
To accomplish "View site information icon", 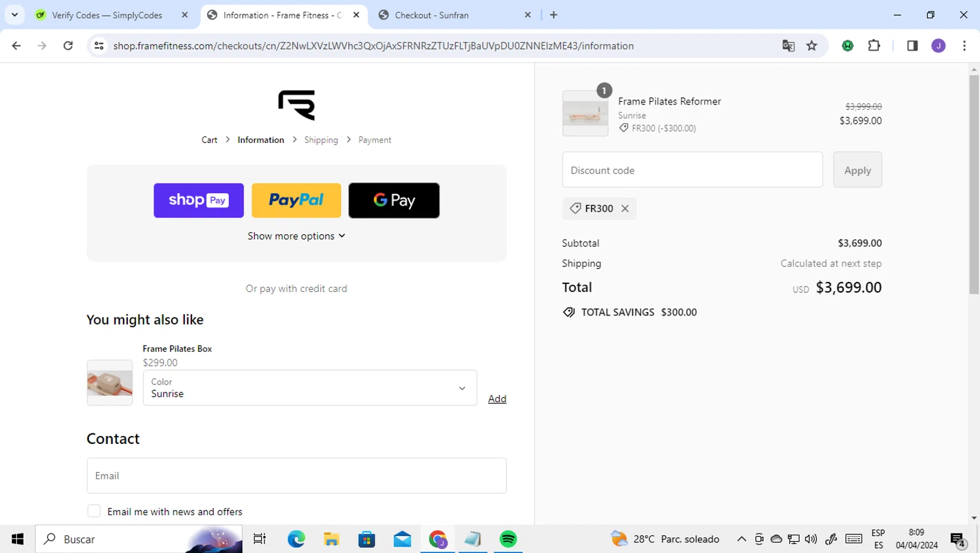I will click(x=99, y=46).
